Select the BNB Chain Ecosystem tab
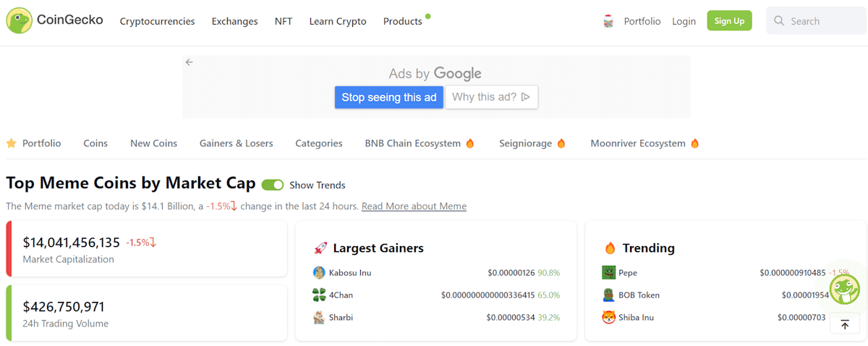The width and height of the screenshot is (868, 346). [420, 143]
